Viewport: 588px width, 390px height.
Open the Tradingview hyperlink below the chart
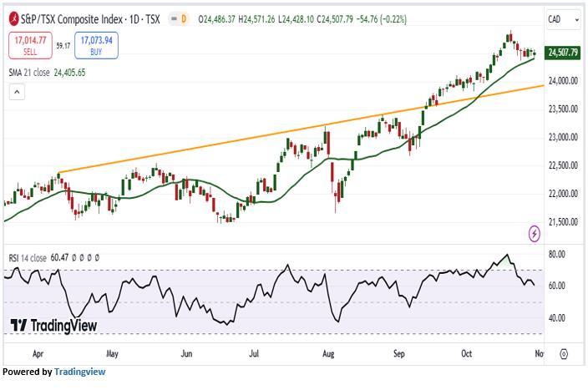[x=80, y=372]
